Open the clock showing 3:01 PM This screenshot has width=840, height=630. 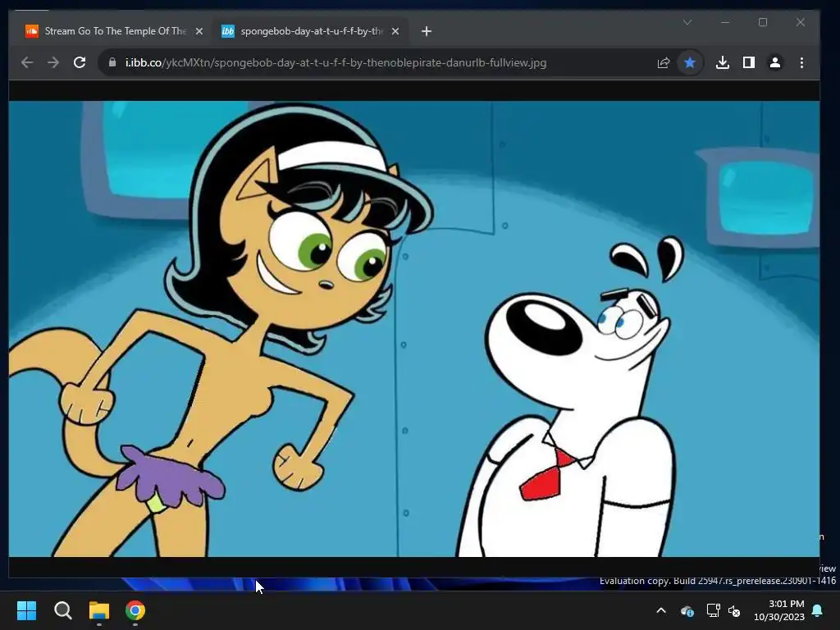tap(779, 610)
